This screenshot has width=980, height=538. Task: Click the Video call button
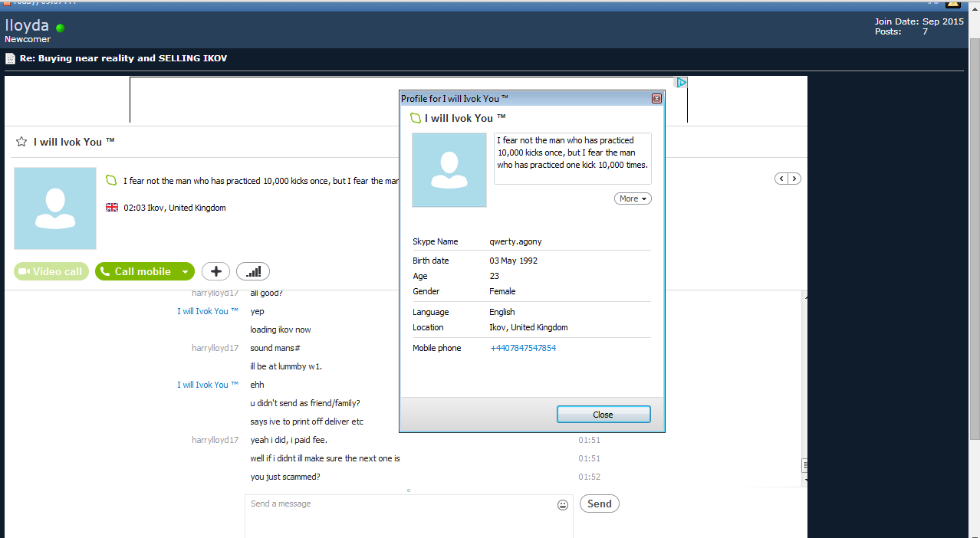click(x=51, y=271)
